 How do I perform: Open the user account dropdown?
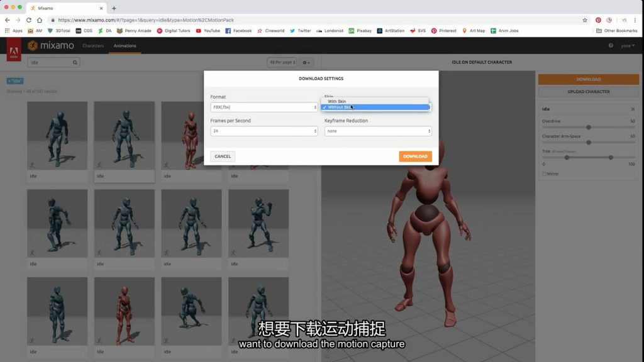pos(628,46)
